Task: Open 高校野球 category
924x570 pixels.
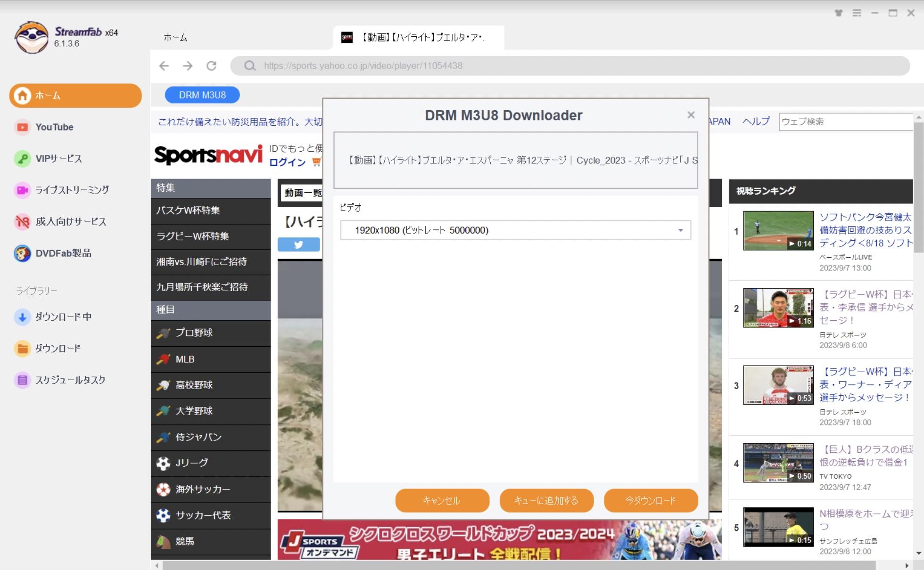Action: [211, 385]
